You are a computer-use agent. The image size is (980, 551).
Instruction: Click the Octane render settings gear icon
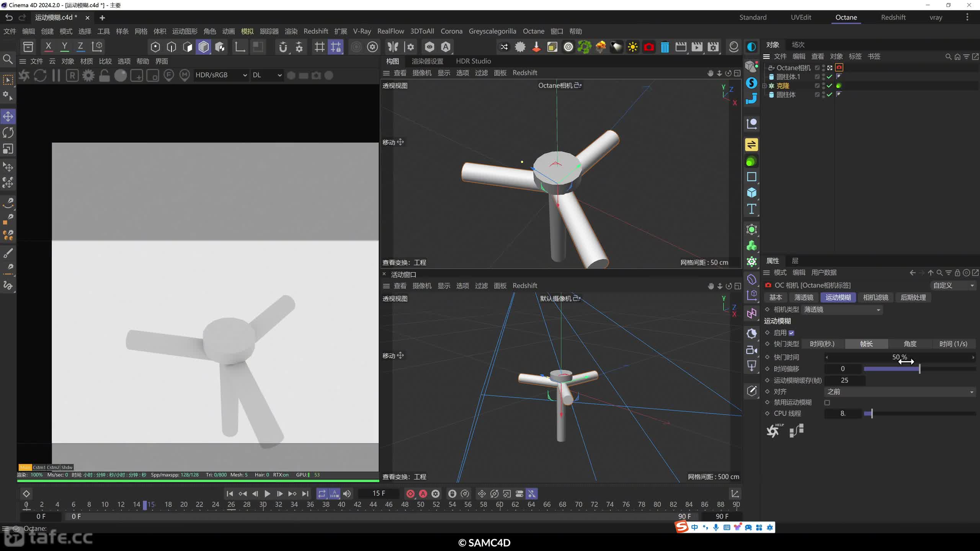tap(88, 75)
